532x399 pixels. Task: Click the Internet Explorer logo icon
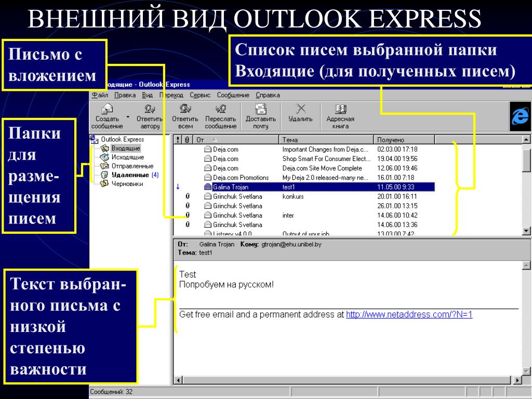[x=520, y=116]
